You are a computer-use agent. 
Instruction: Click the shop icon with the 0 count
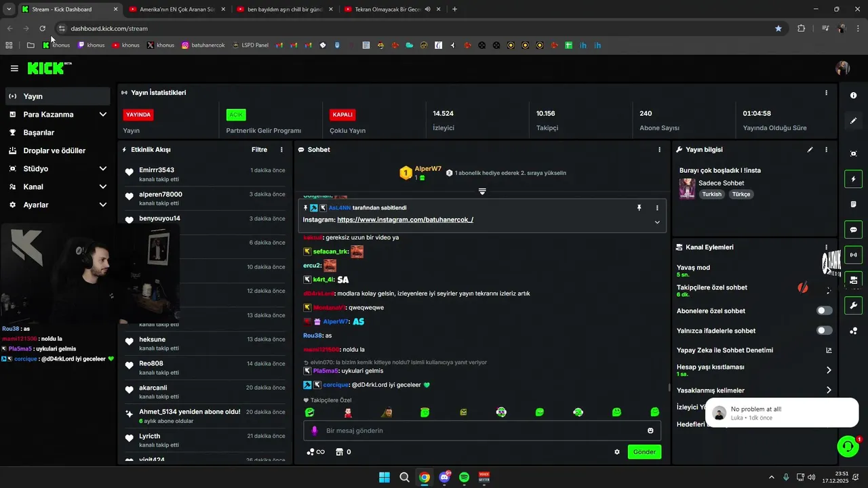(343, 452)
